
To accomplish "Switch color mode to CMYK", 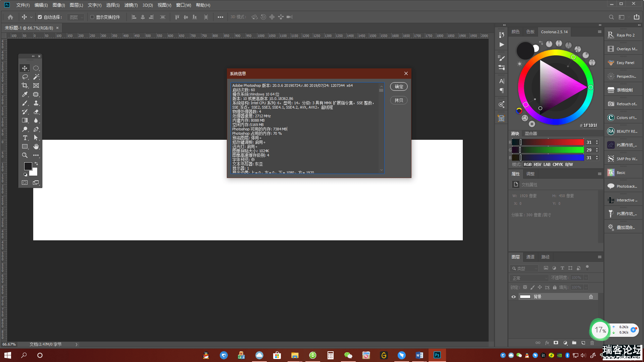I will coord(558,165).
